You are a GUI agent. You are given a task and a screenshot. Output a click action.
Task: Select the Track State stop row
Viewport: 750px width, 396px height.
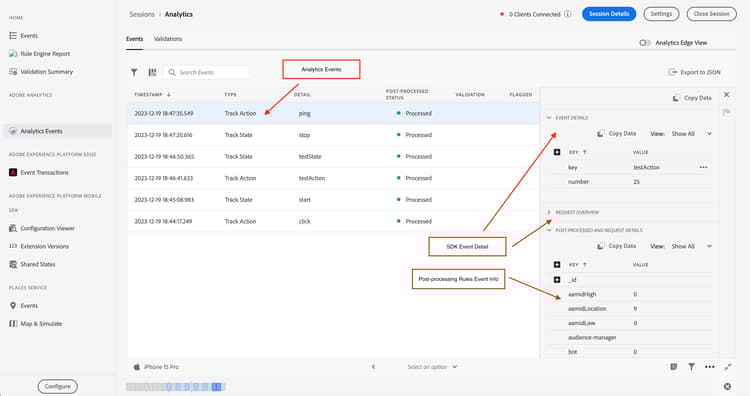pos(333,135)
